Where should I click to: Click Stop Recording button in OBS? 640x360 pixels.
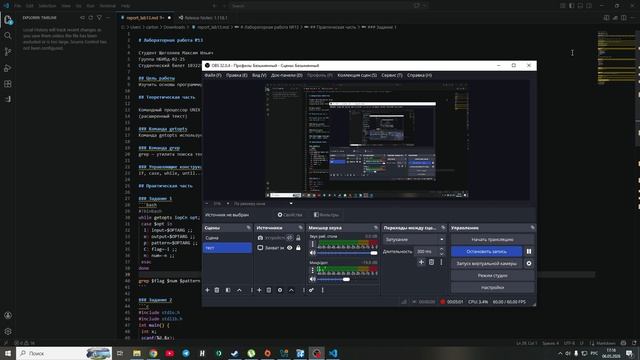click(487, 251)
